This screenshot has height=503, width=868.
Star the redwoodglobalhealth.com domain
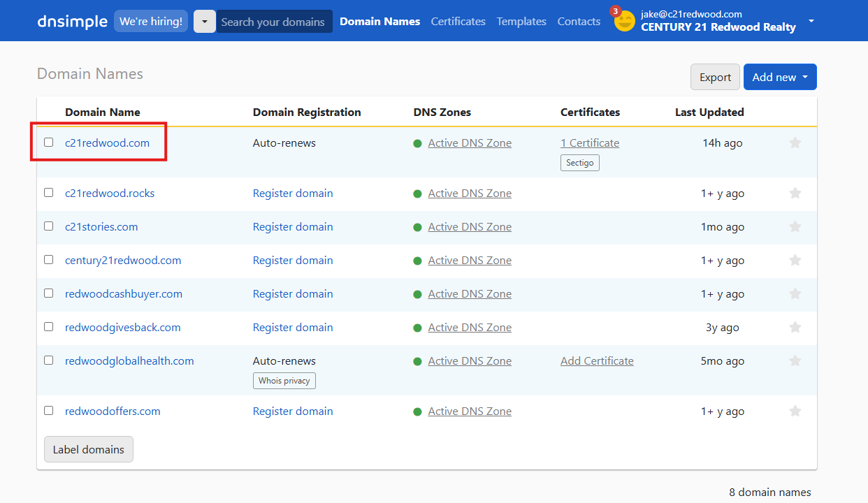coord(795,361)
